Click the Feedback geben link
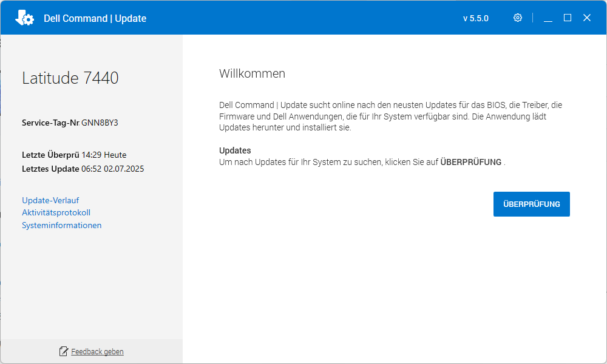Screen dimensions: 607x364 97,352
